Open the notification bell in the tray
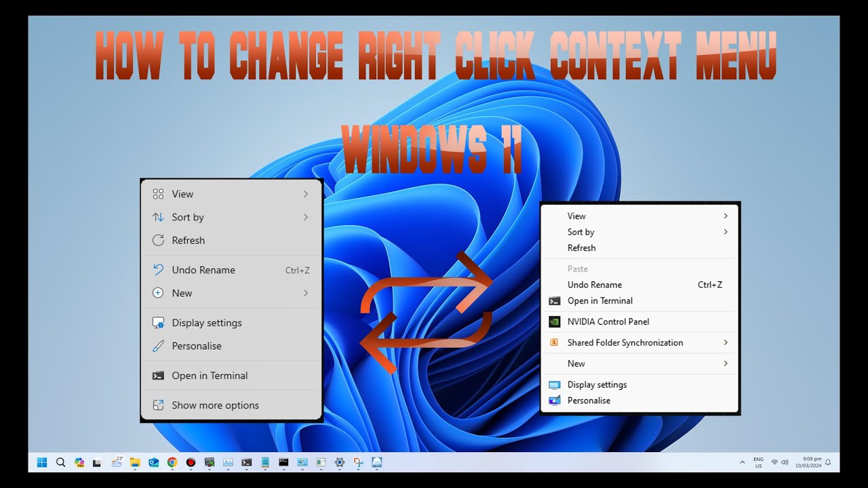 click(828, 462)
